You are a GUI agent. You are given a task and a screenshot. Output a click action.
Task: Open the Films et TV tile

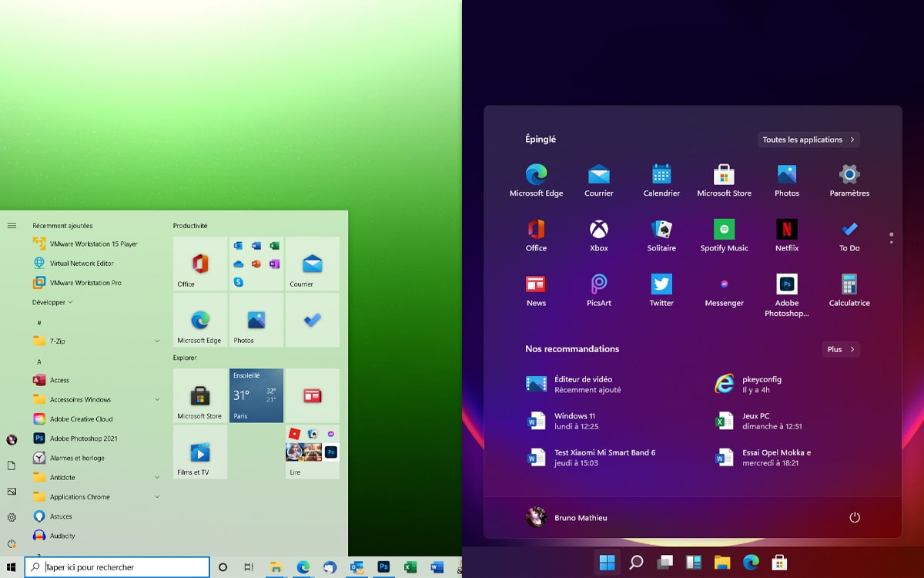(200, 452)
